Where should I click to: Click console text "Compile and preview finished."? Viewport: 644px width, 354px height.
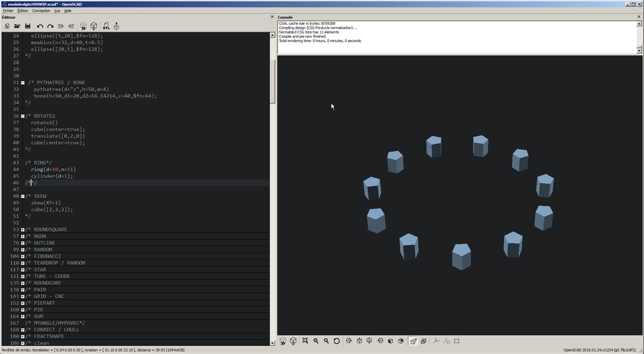coord(303,36)
